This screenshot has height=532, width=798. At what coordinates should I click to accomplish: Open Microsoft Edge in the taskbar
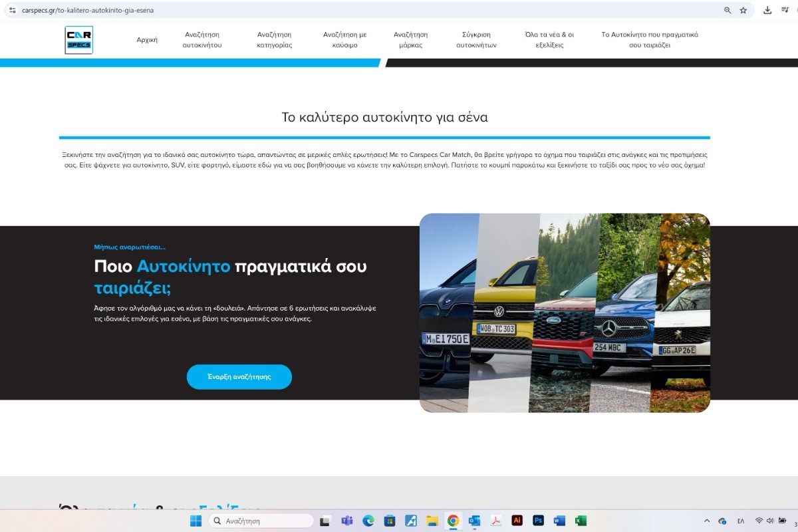[x=368, y=521]
